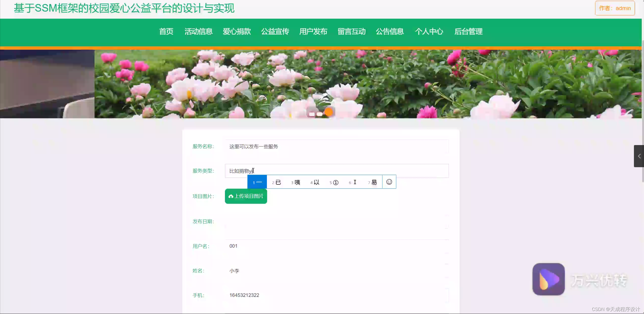The height and width of the screenshot is (314, 644).
Task: Click the 上传项目图片 upload button
Action: (245, 196)
